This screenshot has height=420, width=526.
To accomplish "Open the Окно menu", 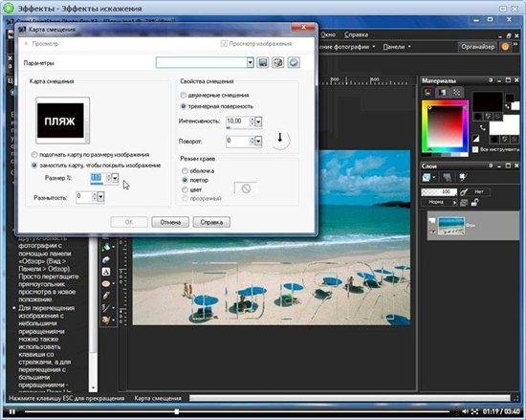I will coord(328,34).
